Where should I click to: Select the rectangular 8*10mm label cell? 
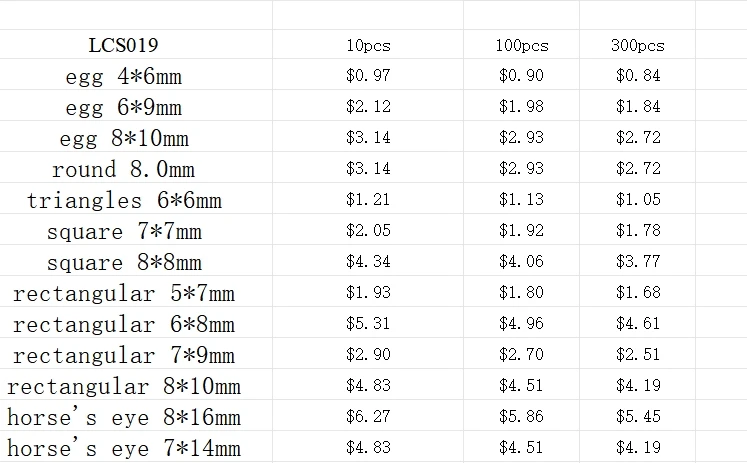click(x=124, y=386)
